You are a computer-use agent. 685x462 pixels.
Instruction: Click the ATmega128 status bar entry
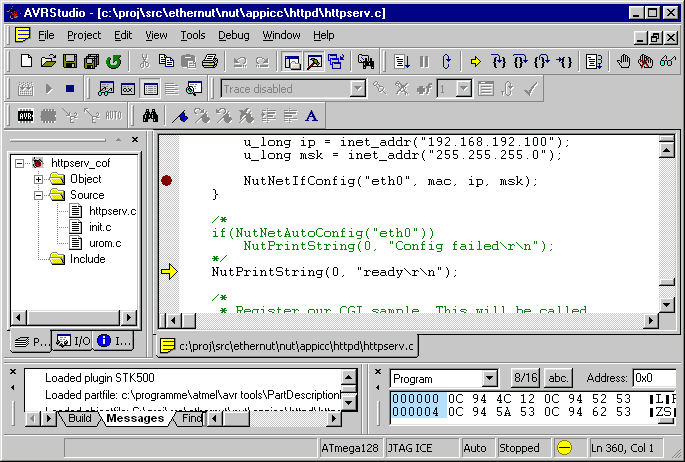[x=349, y=448]
